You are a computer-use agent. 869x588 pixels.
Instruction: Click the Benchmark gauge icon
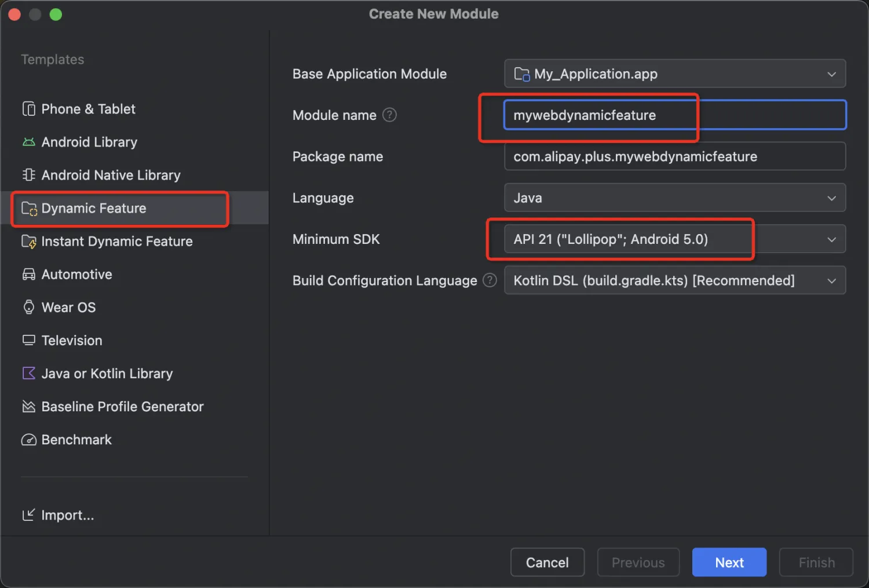tap(28, 440)
